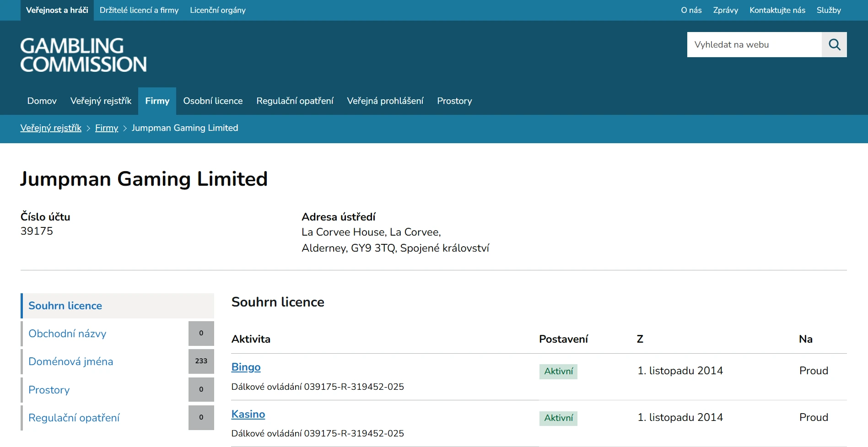Click licence number text under Bingo

click(x=318, y=387)
